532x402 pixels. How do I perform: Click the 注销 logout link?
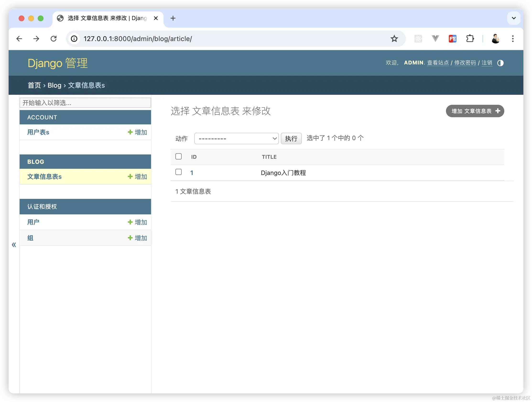click(487, 63)
